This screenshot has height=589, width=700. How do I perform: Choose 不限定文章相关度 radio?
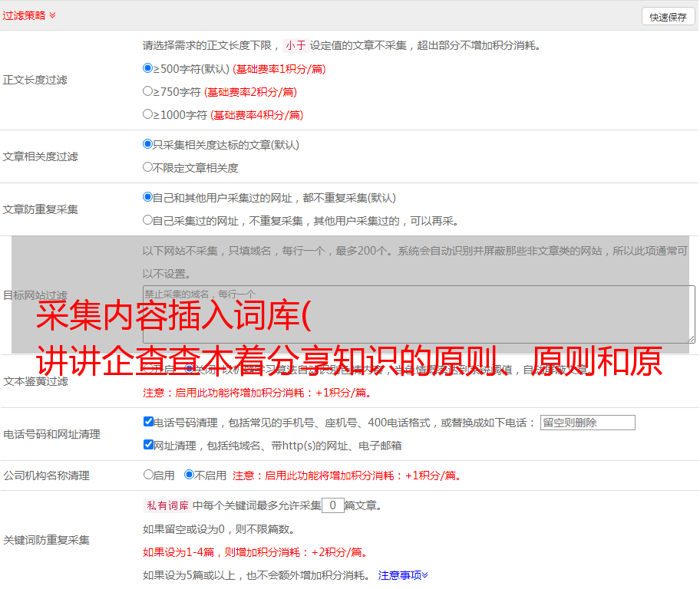(148, 167)
